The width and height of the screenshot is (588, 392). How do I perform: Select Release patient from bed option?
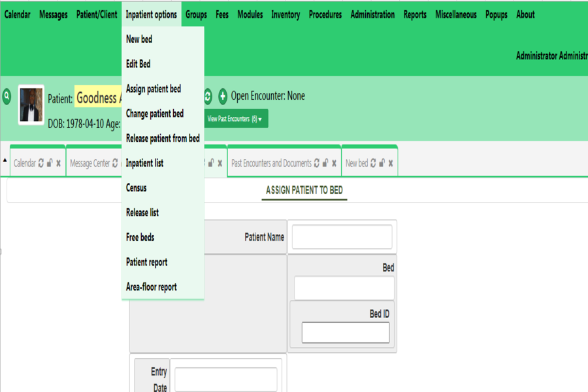click(163, 138)
